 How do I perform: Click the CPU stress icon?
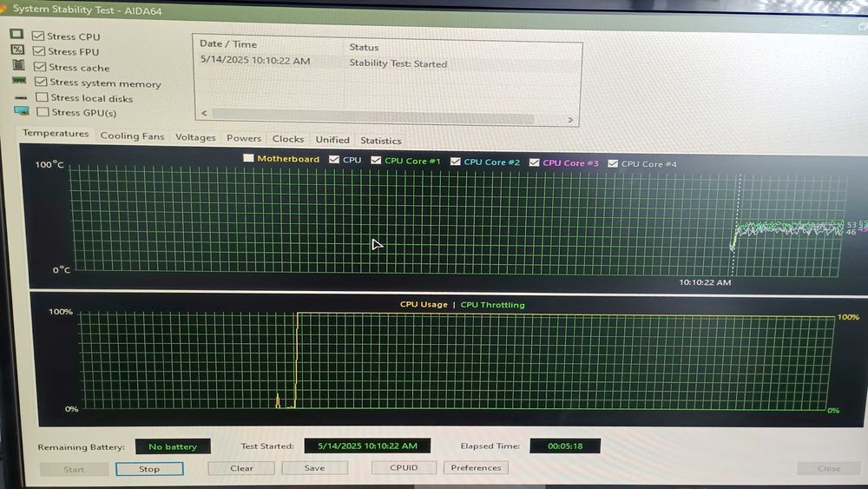pyautogui.click(x=16, y=35)
